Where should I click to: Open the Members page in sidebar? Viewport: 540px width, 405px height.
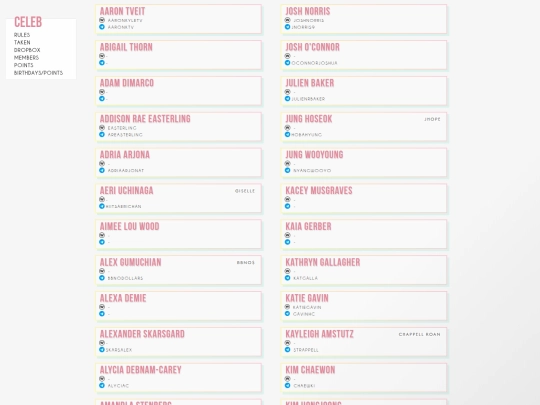coord(26,58)
